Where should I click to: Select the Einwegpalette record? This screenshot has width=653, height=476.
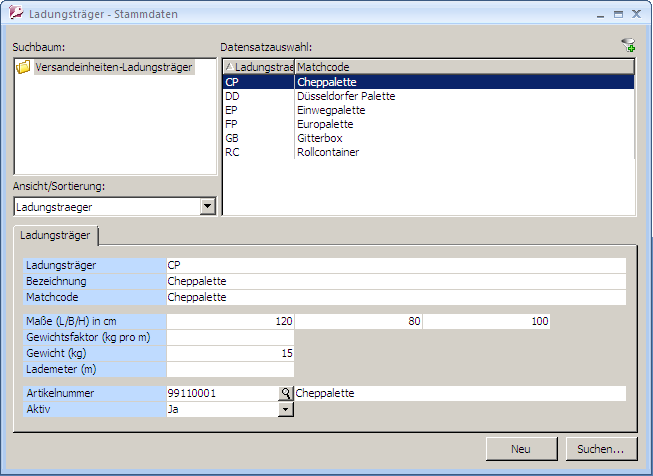coord(331,110)
